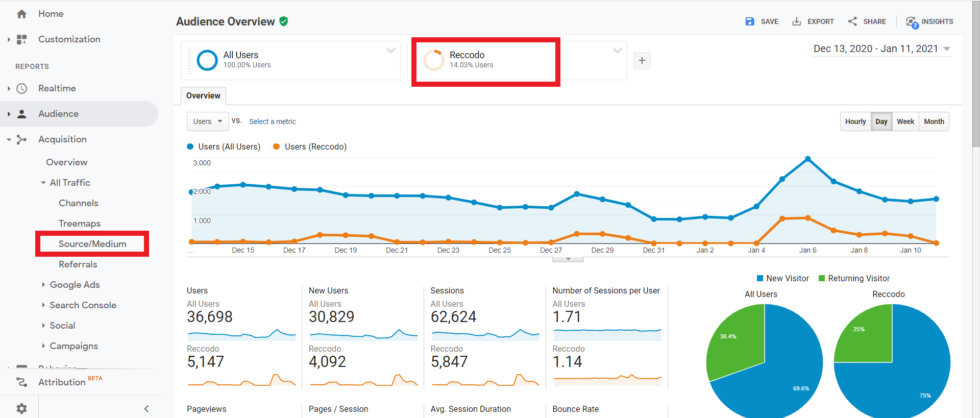Open Admin settings gear icon
The height and width of the screenshot is (418, 980).
(x=21, y=408)
